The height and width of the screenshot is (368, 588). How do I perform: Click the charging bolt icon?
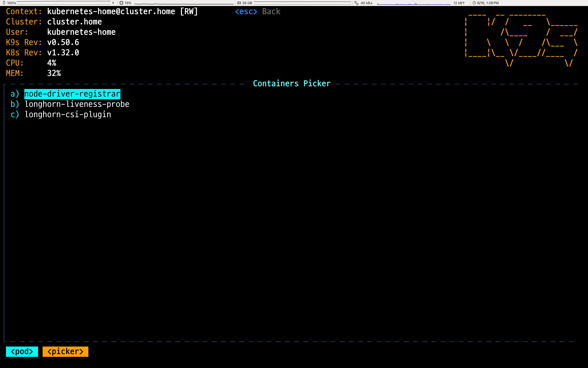click(113, 3)
